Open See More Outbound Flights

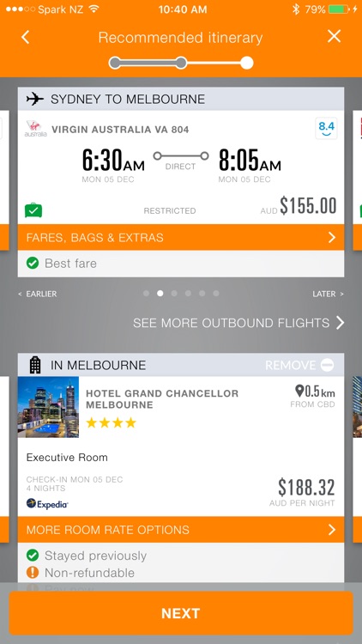(x=238, y=323)
